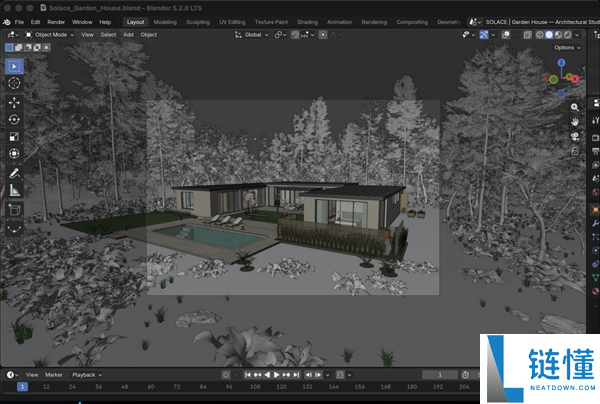Expand the viewport shading options arrow

[x=577, y=35]
